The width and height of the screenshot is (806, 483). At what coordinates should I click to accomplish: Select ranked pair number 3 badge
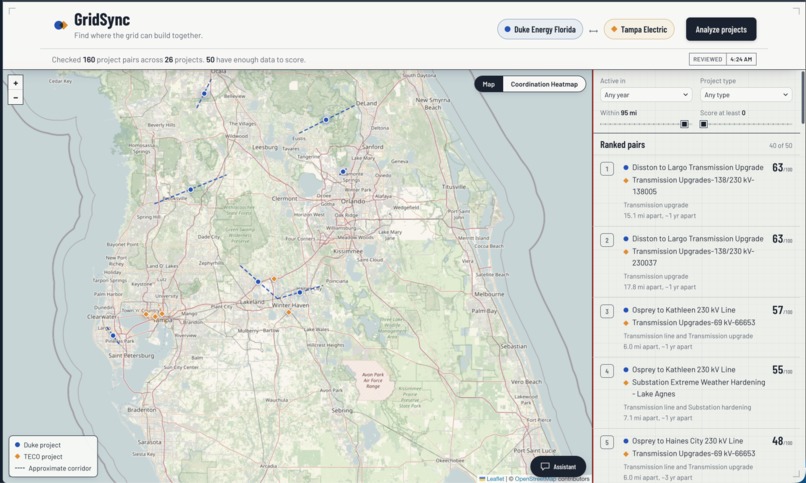[x=607, y=311]
